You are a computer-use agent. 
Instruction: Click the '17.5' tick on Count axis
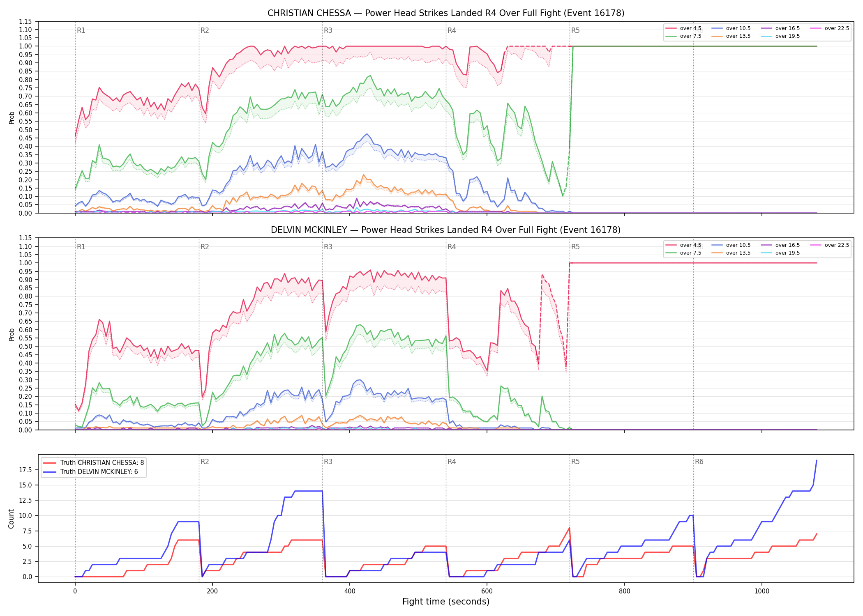(25, 470)
